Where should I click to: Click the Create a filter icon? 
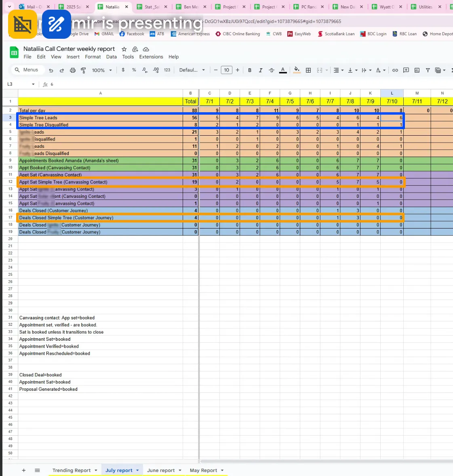[428, 70]
